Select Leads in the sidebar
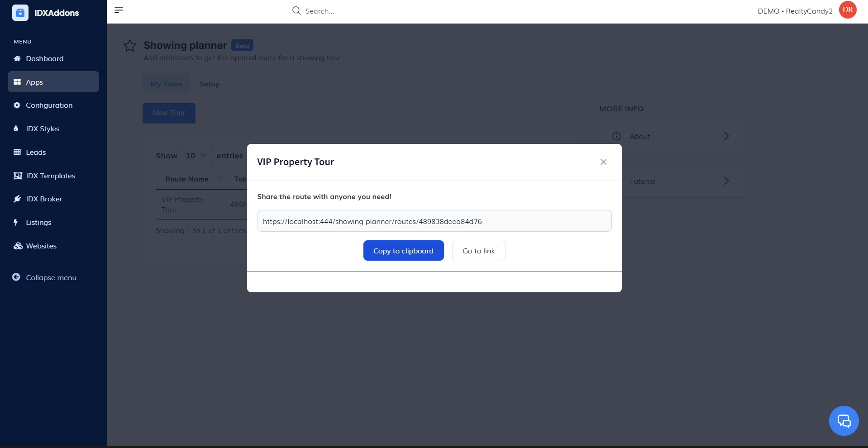Viewport: 868px width, 448px height. click(x=36, y=153)
